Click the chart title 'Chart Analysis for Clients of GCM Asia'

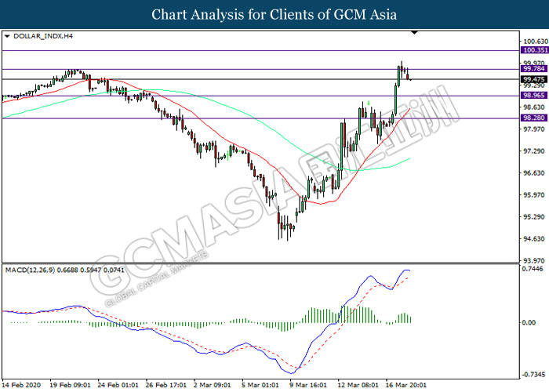coord(274,14)
